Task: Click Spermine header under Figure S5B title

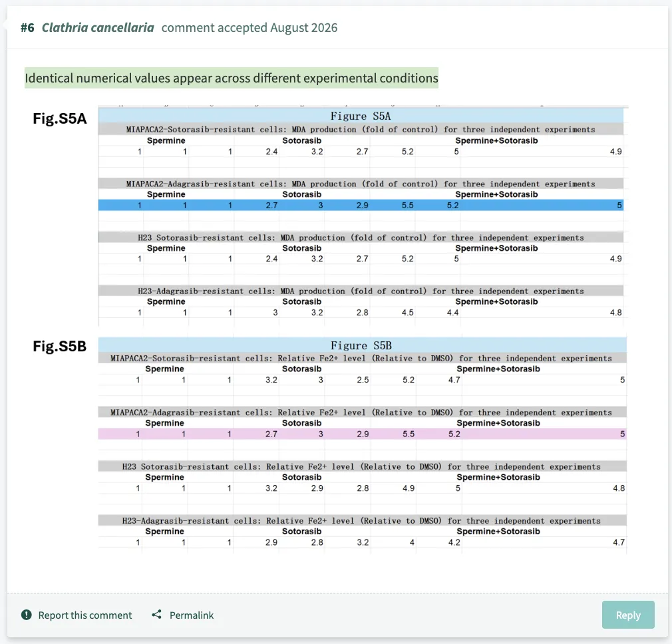Action: [x=164, y=369]
